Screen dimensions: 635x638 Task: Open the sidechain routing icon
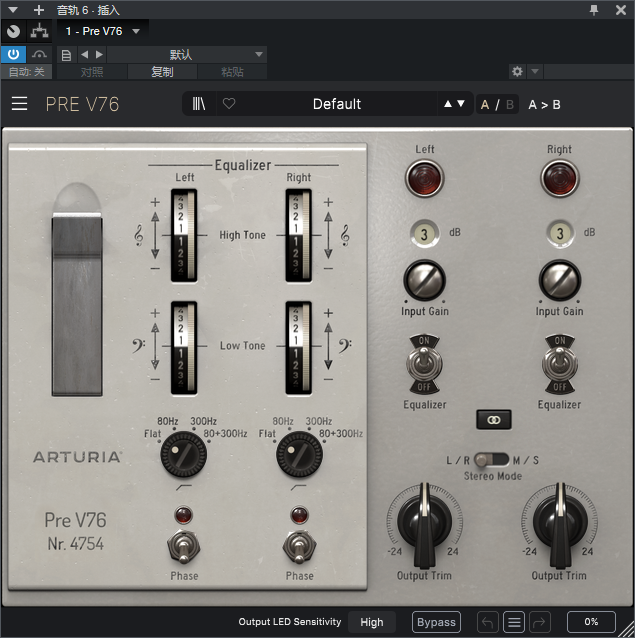[x=39, y=54]
